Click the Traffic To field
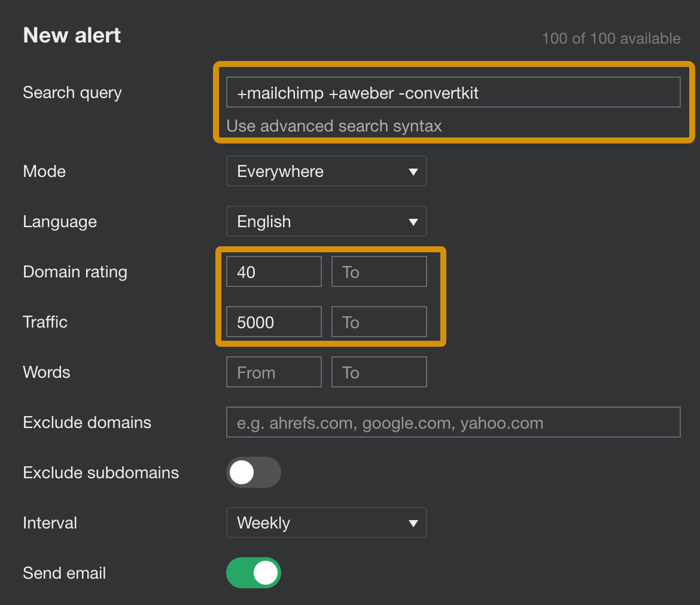 (379, 322)
